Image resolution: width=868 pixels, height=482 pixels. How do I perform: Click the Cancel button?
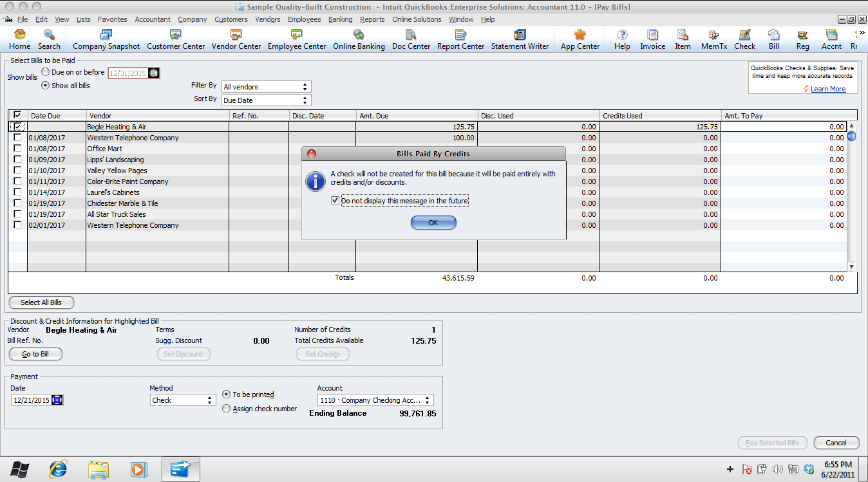click(836, 443)
